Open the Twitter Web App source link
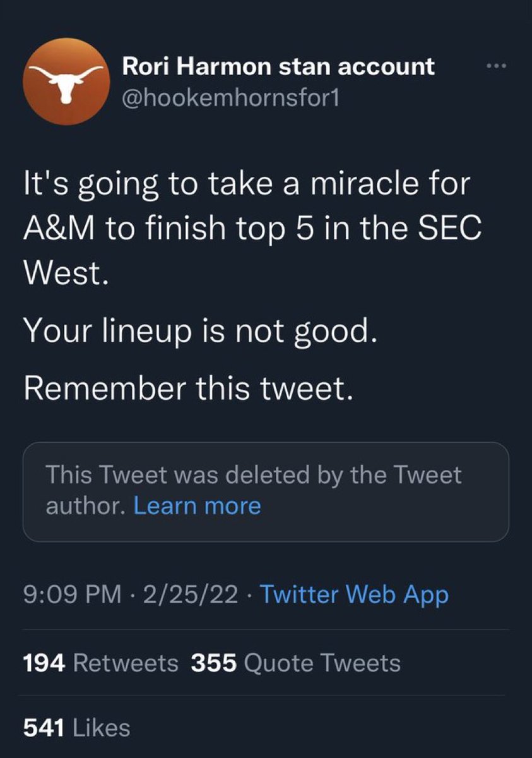Image resolution: width=532 pixels, height=758 pixels. coord(354,594)
